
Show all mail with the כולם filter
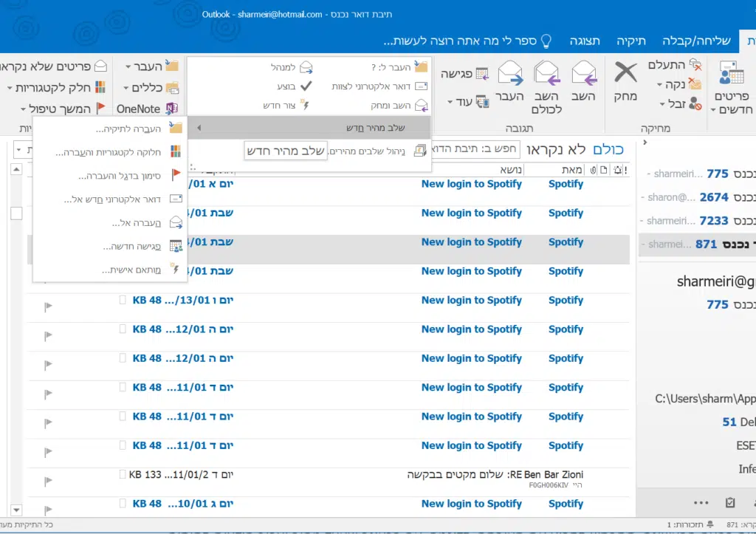click(608, 149)
